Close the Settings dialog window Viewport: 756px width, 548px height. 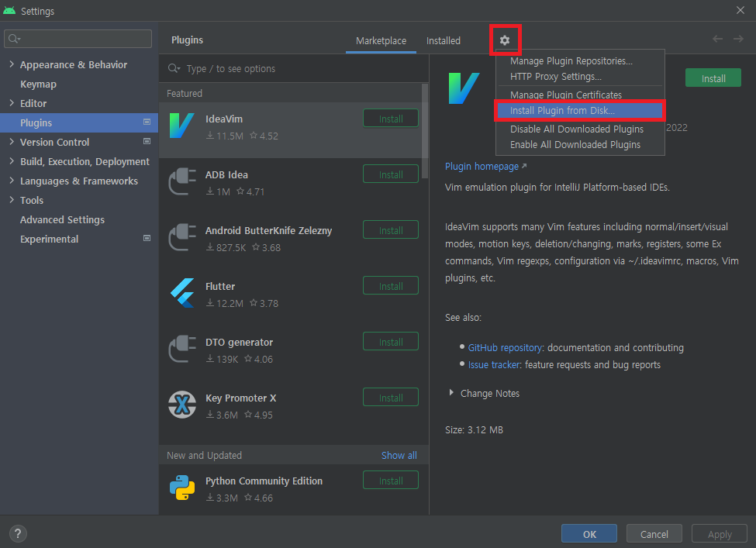coord(740,10)
